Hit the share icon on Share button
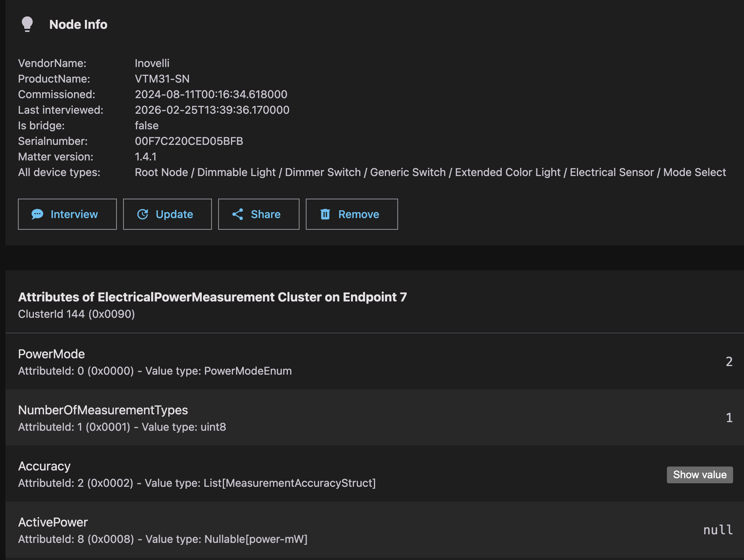 pyautogui.click(x=238, y=214)
